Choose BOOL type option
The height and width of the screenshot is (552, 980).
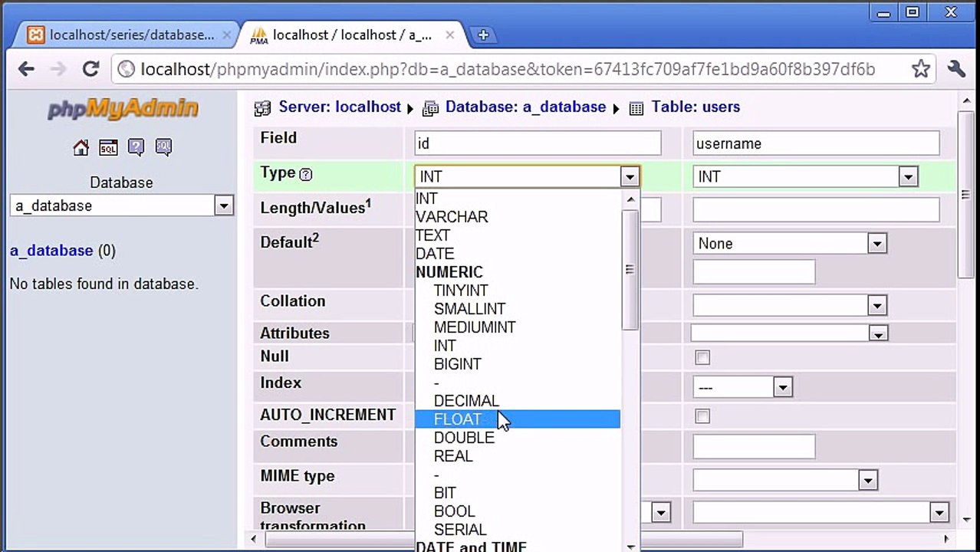click(x=518, y=511)
